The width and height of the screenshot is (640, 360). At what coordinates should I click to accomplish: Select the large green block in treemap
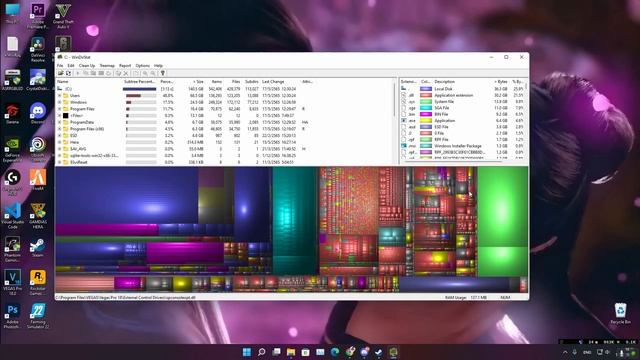coord(502,206)
